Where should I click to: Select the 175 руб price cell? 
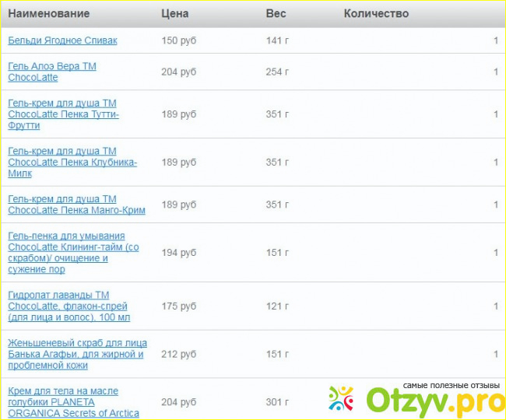point(179,306)
